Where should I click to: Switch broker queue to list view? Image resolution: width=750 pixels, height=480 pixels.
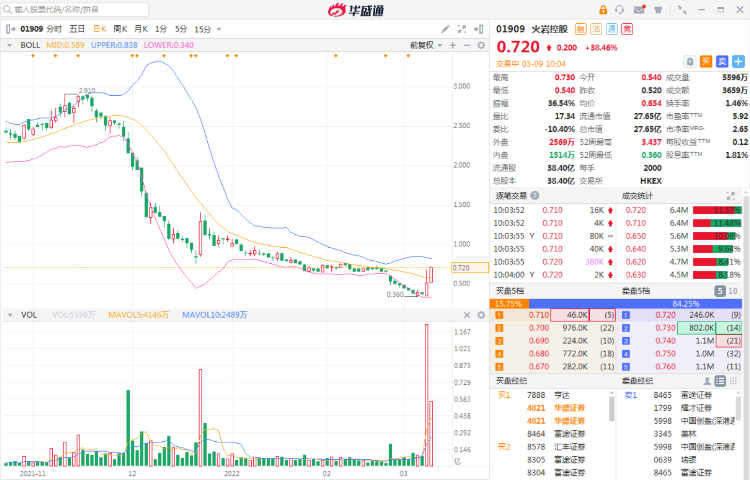(720, 381)
